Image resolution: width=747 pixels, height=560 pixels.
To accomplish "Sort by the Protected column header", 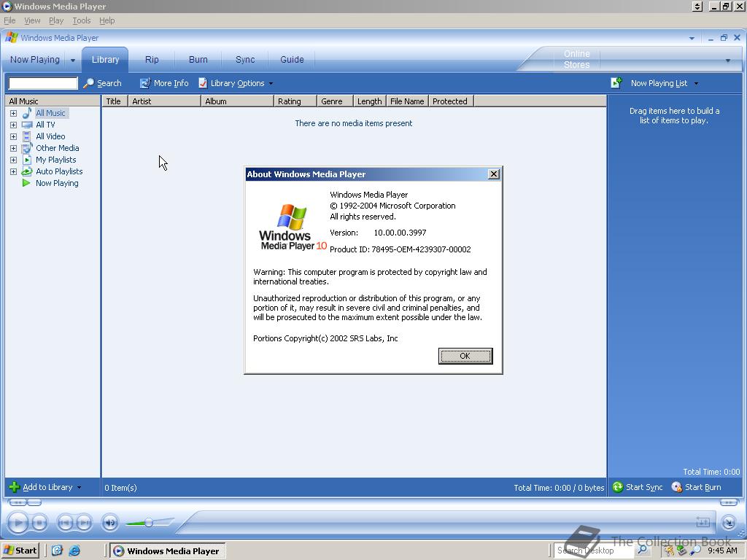I will (x=451, y=101).
